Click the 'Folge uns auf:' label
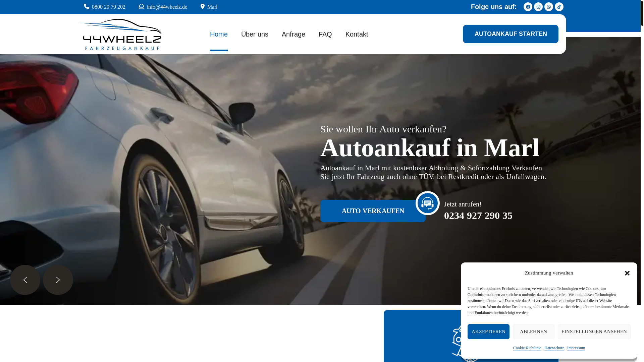 pos(494,7)
